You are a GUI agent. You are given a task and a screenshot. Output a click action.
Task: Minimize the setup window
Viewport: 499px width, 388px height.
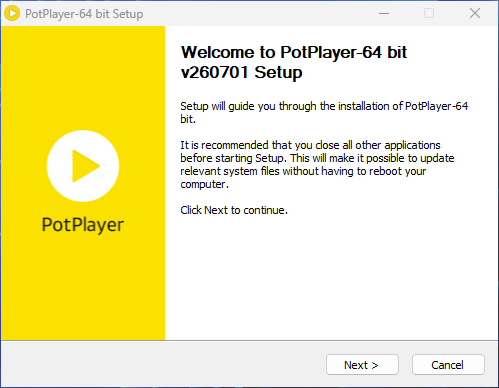pos(384,14)
